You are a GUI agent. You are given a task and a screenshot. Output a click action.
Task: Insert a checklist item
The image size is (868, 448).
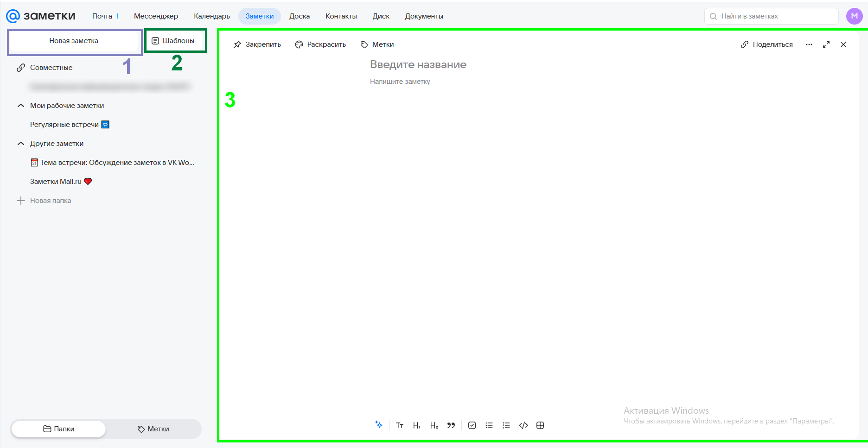(472, 425)
